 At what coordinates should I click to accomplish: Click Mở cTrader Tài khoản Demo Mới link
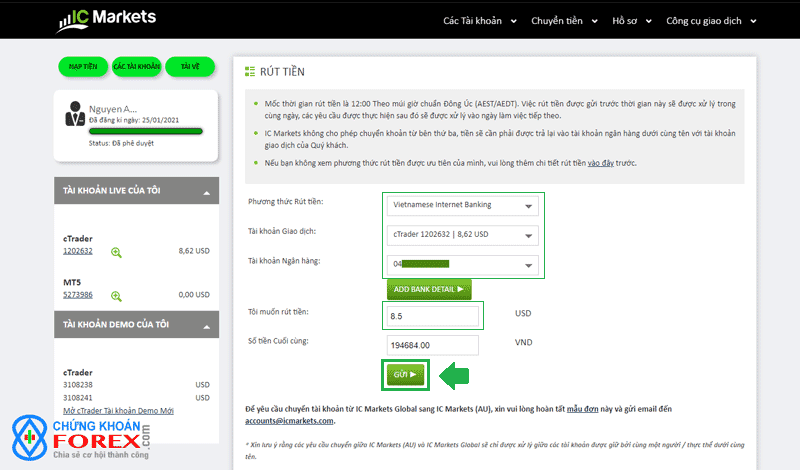click(118, 411)
